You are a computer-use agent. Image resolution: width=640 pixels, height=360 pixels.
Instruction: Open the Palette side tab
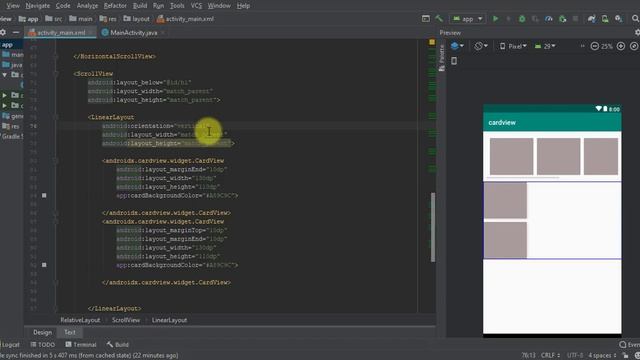(x=442, y=58)
